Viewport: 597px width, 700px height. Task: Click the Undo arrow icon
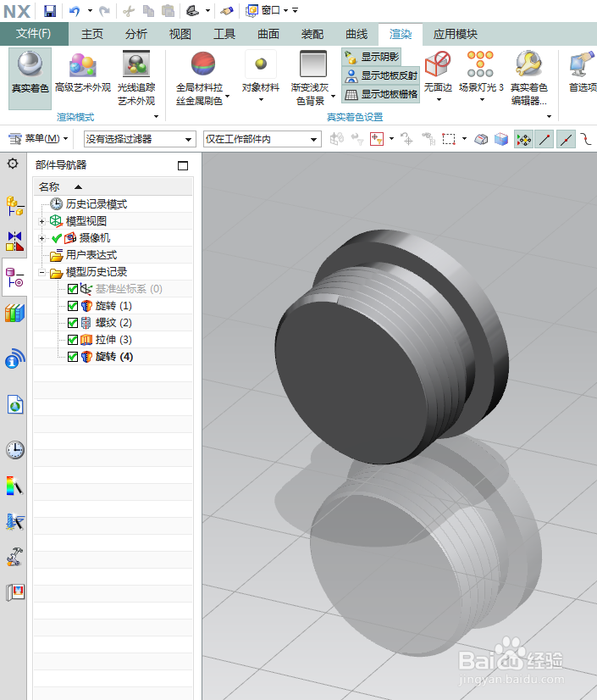point(74,11)
